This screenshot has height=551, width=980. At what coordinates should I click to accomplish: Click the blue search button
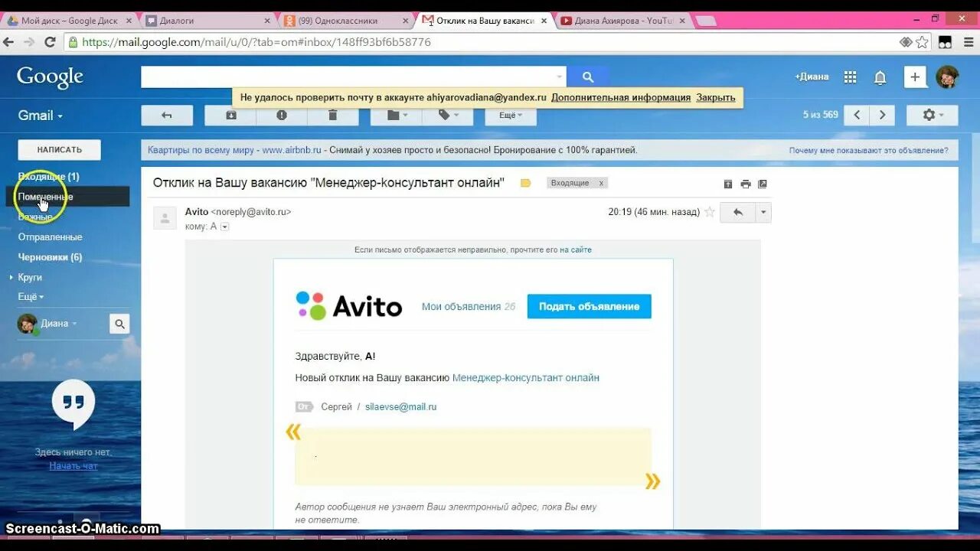pyautogui.click(x=588, y=77)
